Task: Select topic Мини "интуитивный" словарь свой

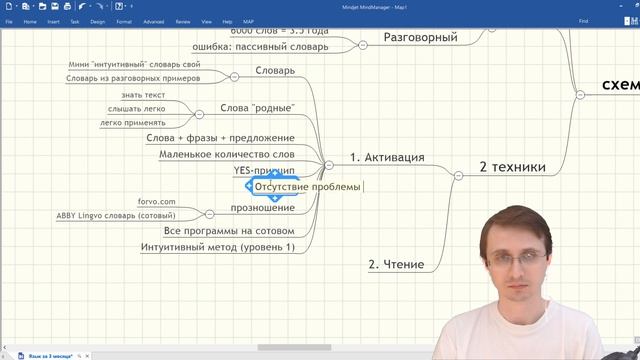Action: click(134, 64)
